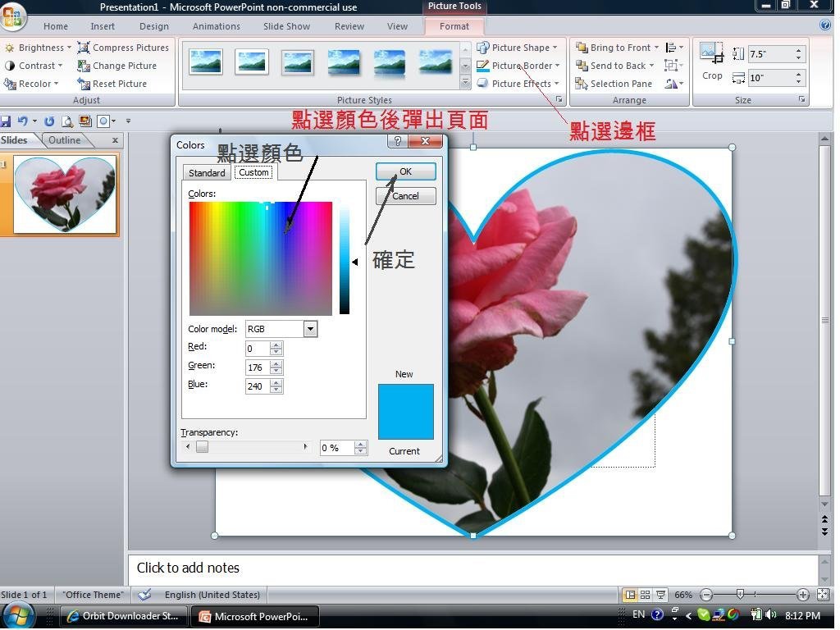Viewport: 840px width, 630px height.
Task: Click the Save icon in quick access toolbar
Action: pyautogui.click(x=6, y=121)
